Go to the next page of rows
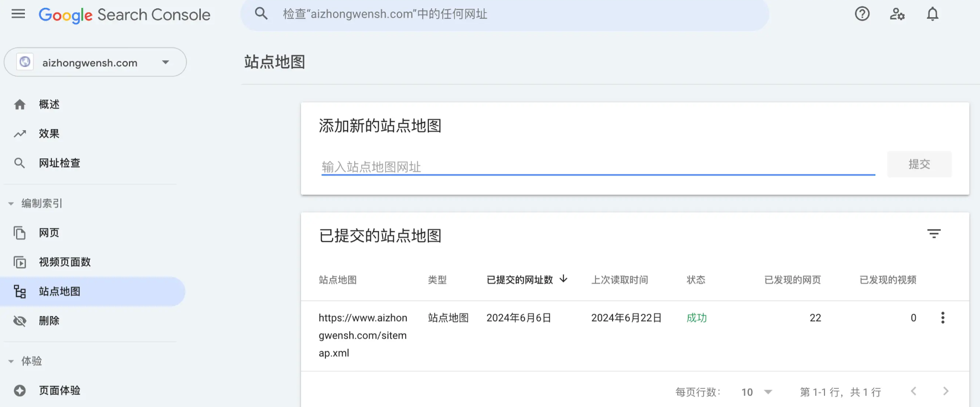980x407 pixels. pos(946,391)
